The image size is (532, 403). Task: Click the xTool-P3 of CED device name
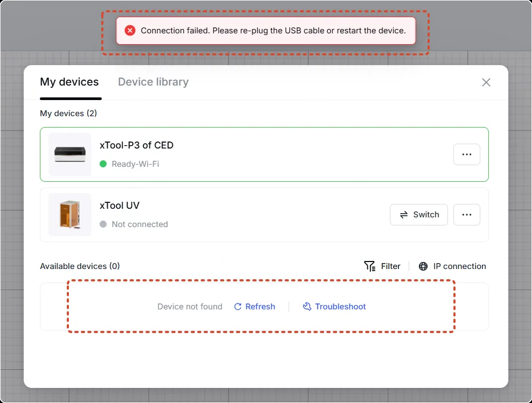click(136, 145)
